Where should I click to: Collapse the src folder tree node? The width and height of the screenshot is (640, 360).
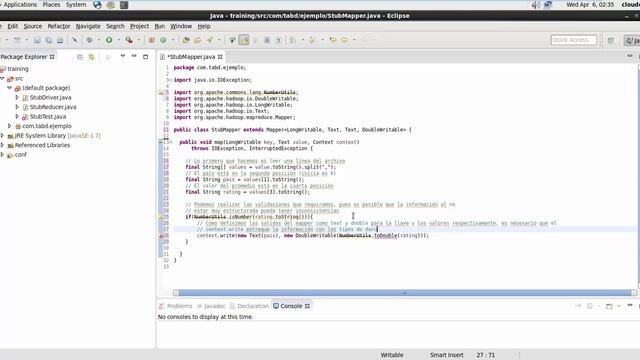tap(2, 78)
